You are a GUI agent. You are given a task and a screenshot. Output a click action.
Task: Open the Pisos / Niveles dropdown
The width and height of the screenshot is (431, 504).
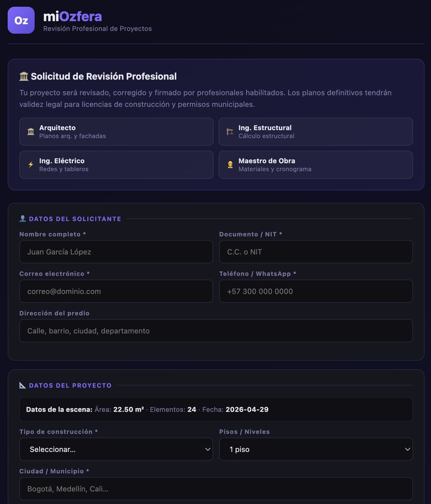point(315,449)
